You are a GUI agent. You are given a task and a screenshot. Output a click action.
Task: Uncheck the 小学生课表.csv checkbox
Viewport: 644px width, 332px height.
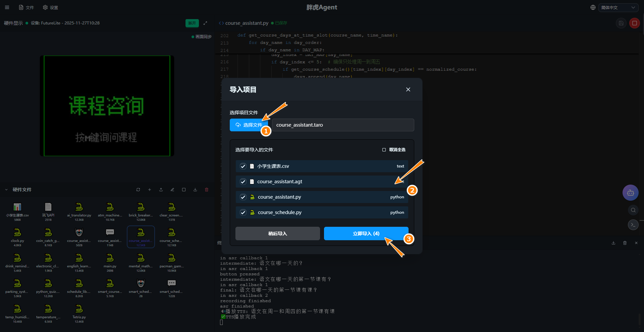(243, 166)
